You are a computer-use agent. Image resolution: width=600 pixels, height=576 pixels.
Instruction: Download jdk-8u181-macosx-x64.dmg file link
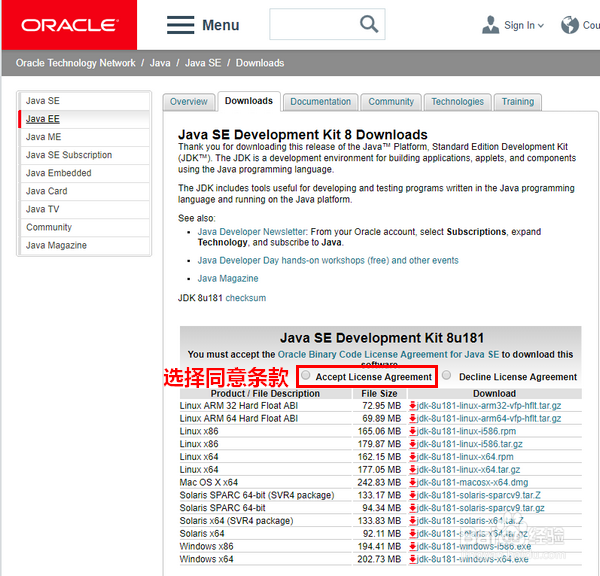pyautogui.click(x=473, y=482)
